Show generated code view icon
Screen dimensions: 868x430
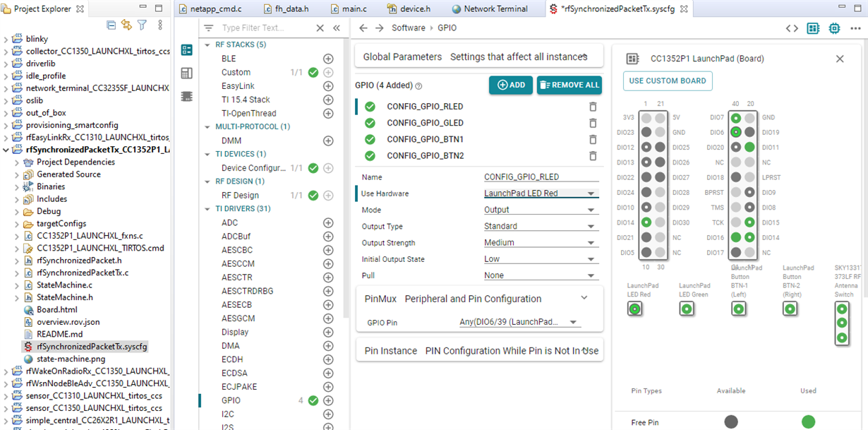click(x=792, y=28)
